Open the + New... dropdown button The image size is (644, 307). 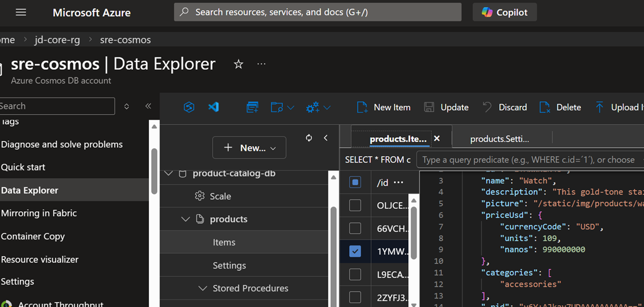tap(249, 147)
